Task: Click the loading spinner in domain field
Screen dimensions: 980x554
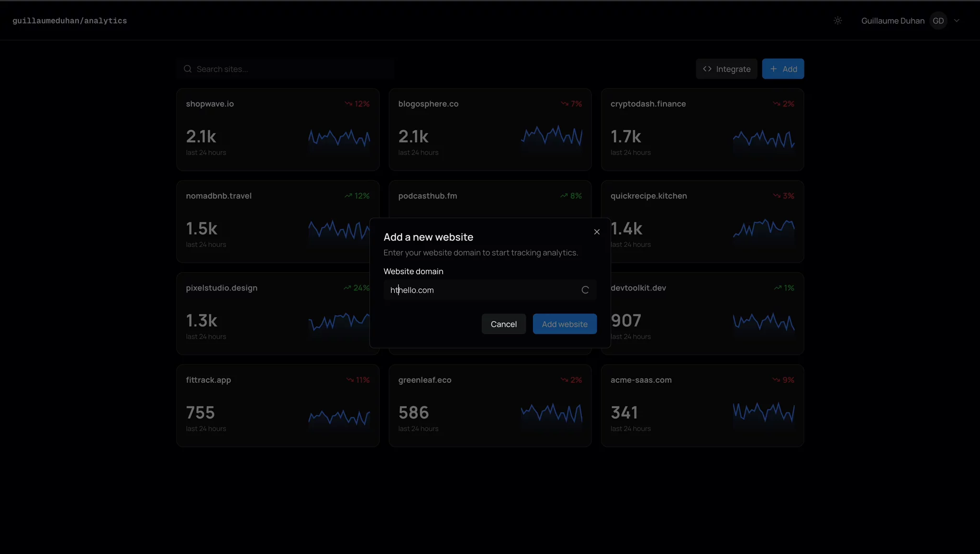Action: (x=585, y=290)
